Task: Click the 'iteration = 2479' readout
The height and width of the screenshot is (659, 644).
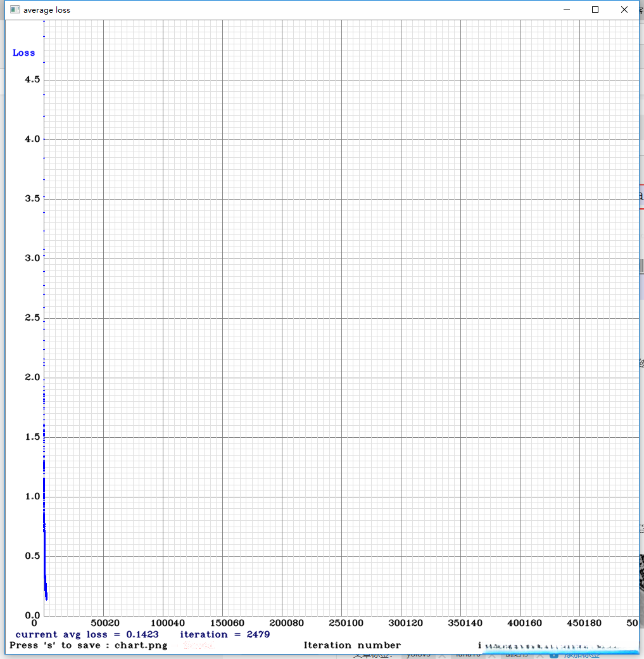Action: point(225,635)
